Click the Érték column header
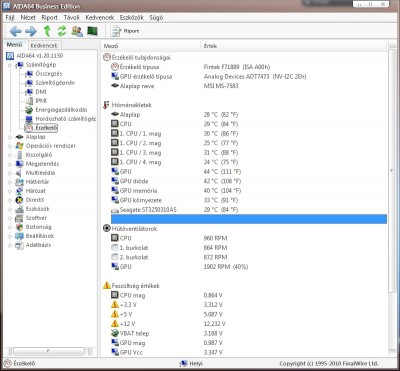Screen dimensions: 400x371 (x=293, y=46)
